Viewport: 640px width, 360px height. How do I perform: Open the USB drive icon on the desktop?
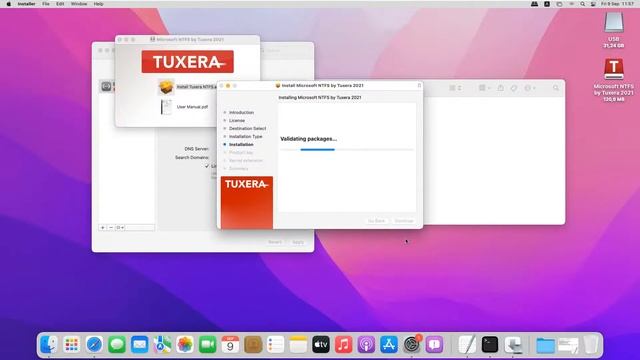(613, 22)
